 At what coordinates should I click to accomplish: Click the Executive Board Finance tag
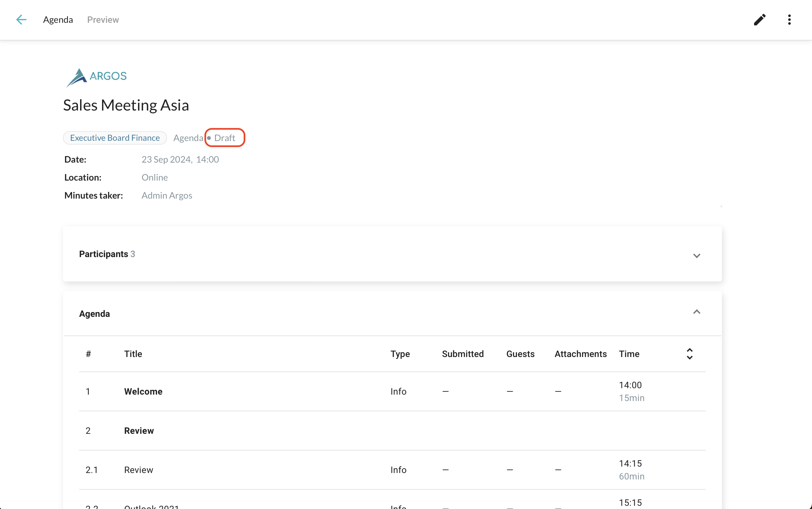(x=115, y=138)
